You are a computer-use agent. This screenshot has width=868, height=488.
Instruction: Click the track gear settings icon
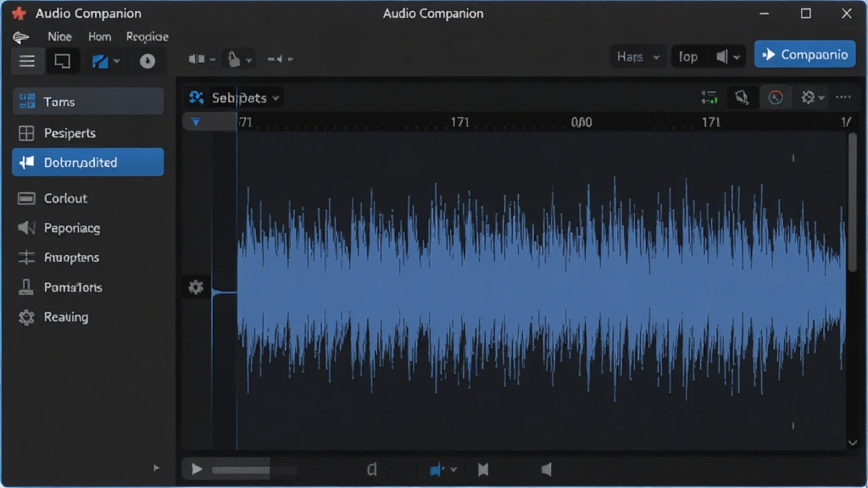point(196,287)
